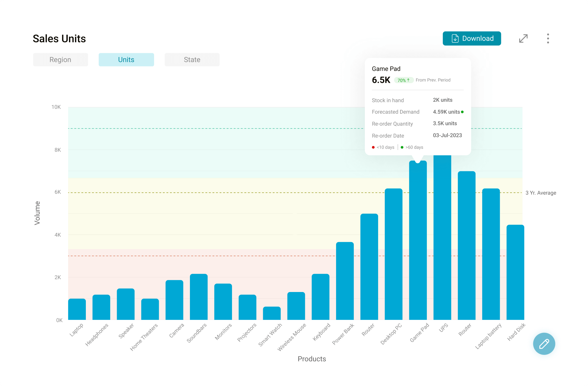Image resolution: width=588 pixels, height=386 pixels.
Task: Click the '6K' y-axis label
Action: tap(58, 192)
